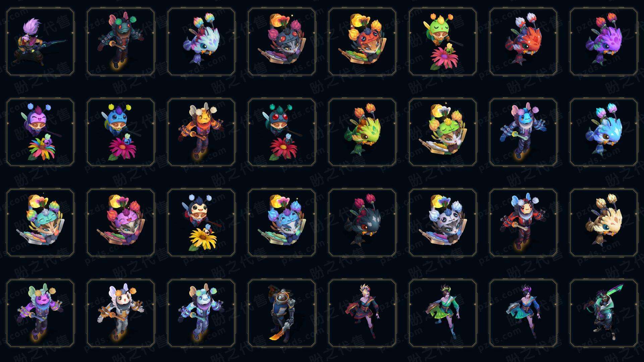Pick the armored knight with flaming blade
This screenshot has width=644, height=362.
(x=282, y=313)
